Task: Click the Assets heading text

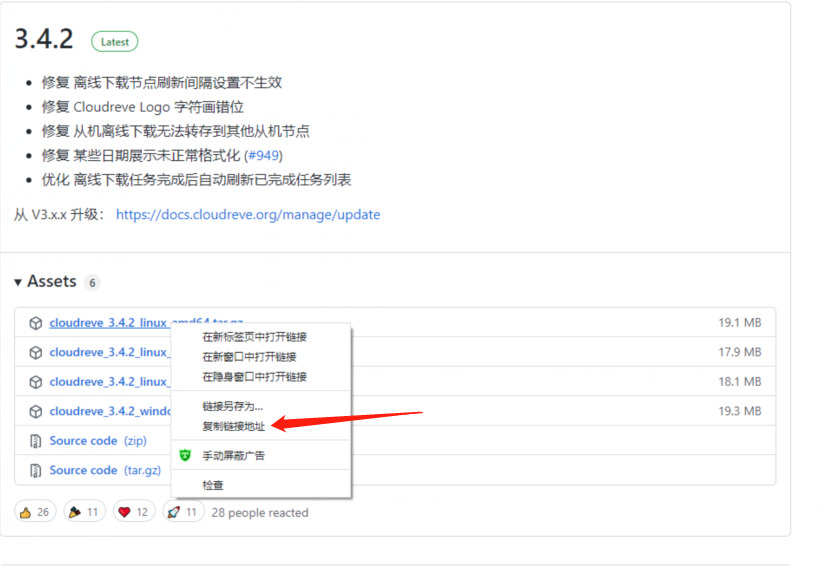Action: (x=52, y=281)
